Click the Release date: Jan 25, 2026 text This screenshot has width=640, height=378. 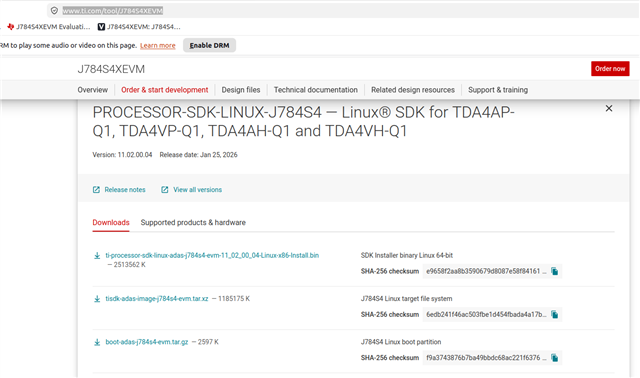198,155
